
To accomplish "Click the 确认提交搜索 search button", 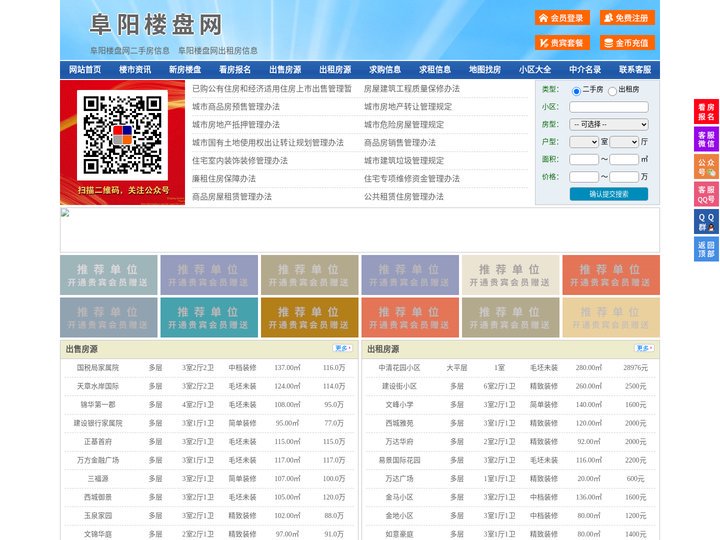I will (609, 194).
